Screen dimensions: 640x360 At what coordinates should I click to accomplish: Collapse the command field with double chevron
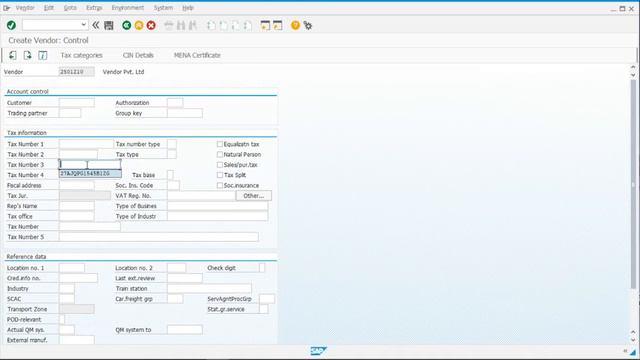96,25
